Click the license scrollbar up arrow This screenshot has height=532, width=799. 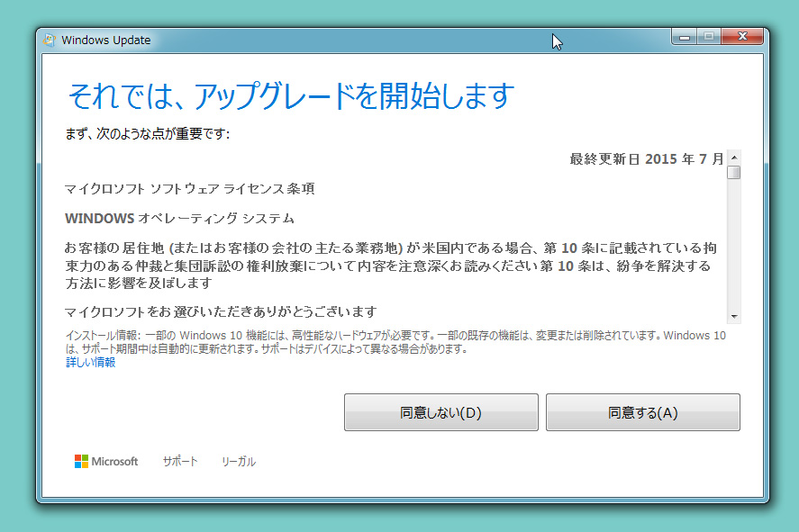point(734,158)
